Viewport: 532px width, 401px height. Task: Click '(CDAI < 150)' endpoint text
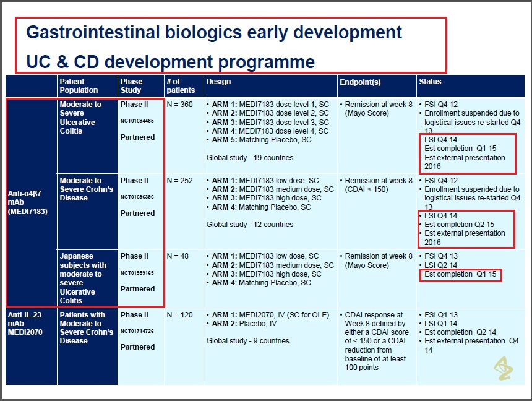[x=366, y=189]
